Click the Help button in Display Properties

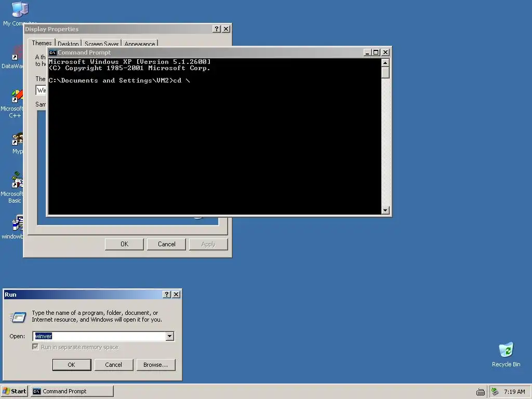pyautogui.click(x=217, y=29)
